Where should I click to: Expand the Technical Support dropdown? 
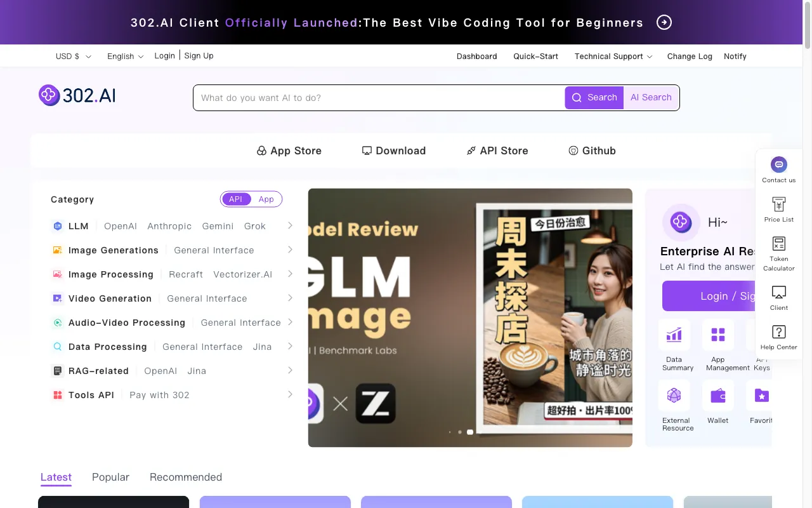pyautogui.click(x=613, y=57)
